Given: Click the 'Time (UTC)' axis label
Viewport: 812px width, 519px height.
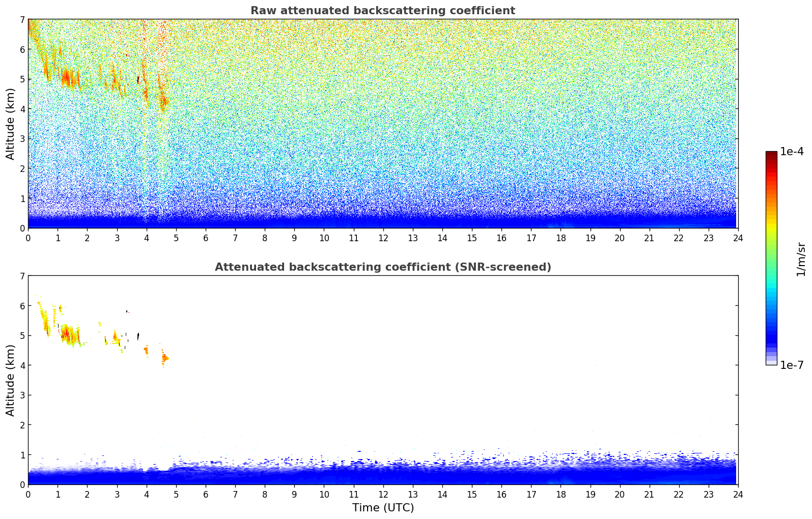Looking at the screenshot, I should coord(383,507).
